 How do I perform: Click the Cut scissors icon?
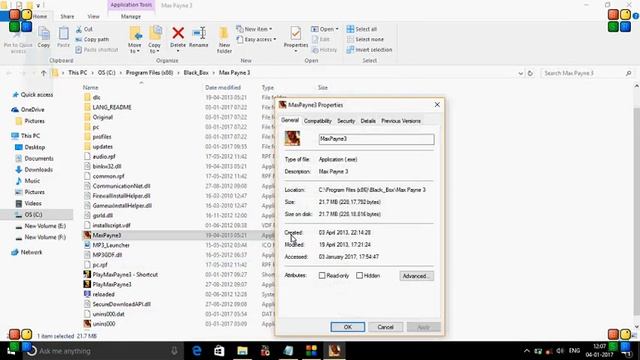coord(79,29)
